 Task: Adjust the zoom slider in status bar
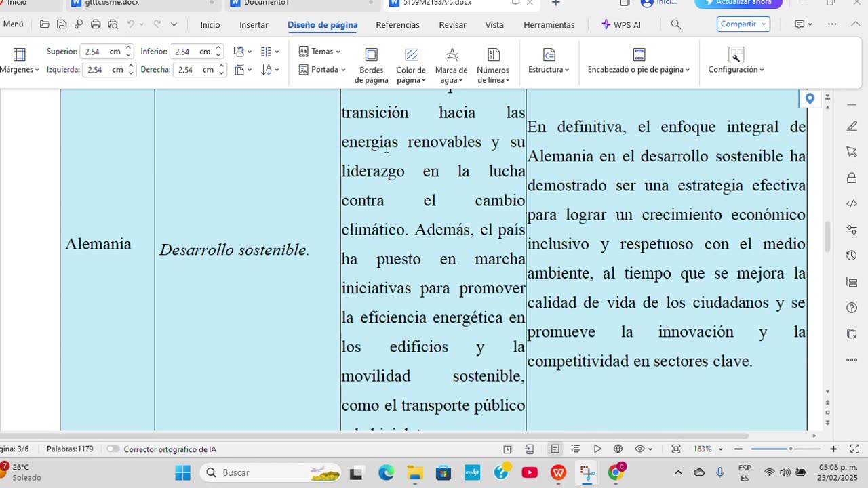790,449
